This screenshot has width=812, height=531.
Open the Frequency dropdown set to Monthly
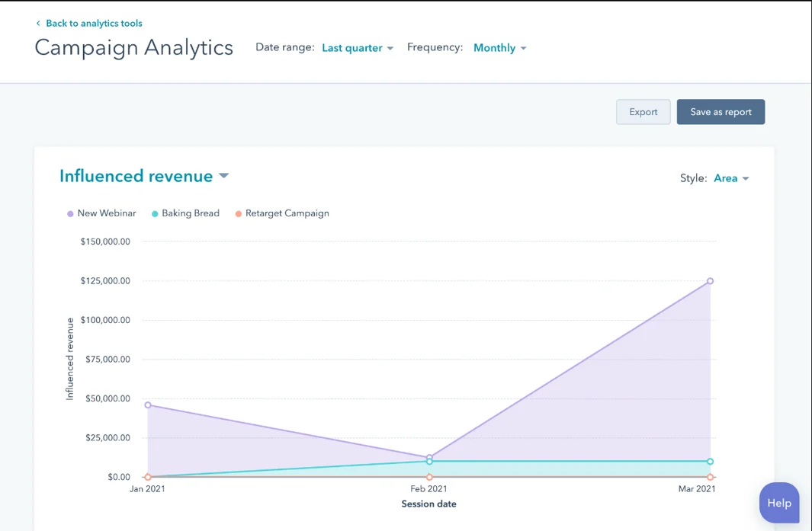[494, 47]
